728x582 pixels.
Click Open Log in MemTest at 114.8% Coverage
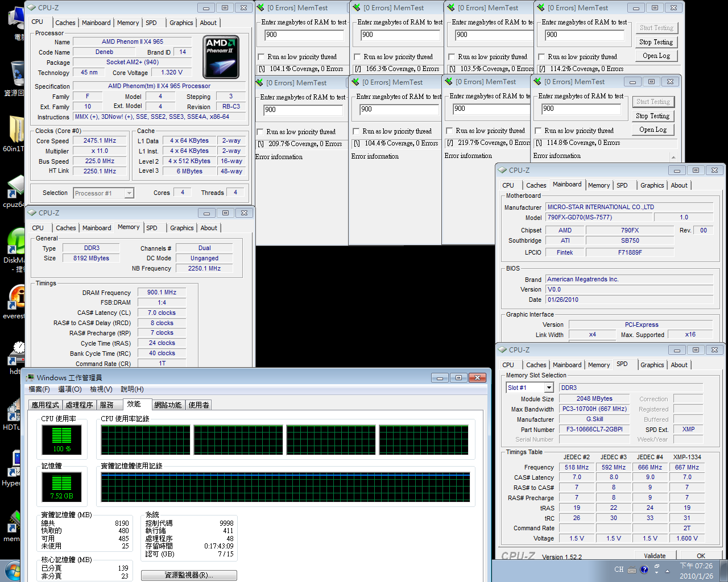coord(653,130)
